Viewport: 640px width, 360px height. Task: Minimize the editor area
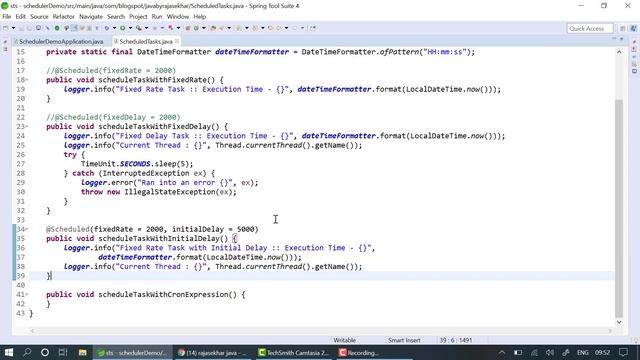(x=613, y=39)
